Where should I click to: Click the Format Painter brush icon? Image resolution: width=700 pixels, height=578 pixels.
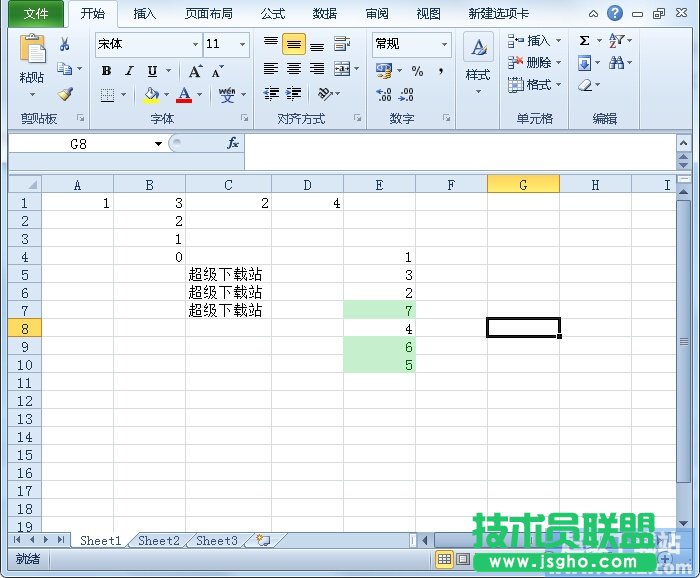65,95
